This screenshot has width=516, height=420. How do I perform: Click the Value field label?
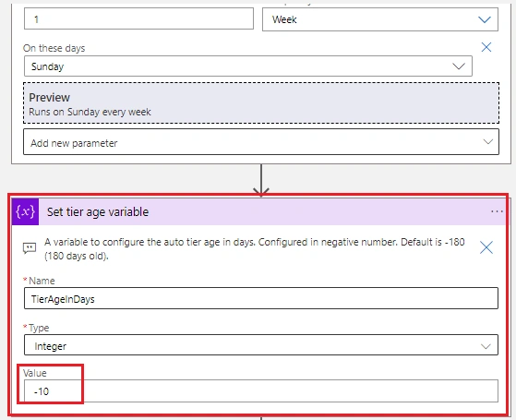[35, 373]
